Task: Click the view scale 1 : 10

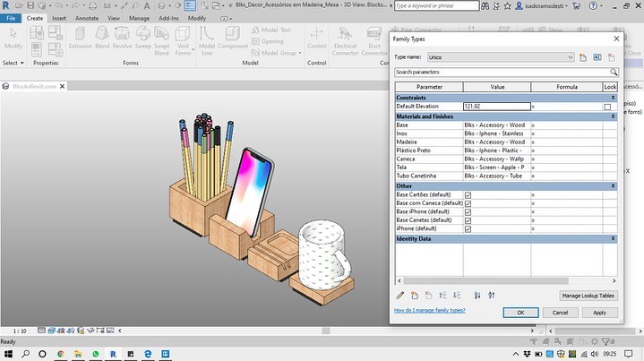Action: pos(20,331)
